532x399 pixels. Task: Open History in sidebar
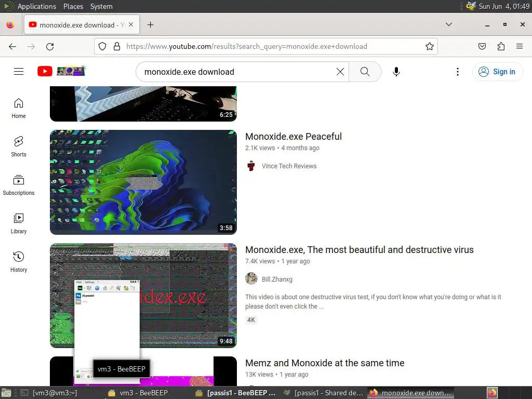pos(19,262)
